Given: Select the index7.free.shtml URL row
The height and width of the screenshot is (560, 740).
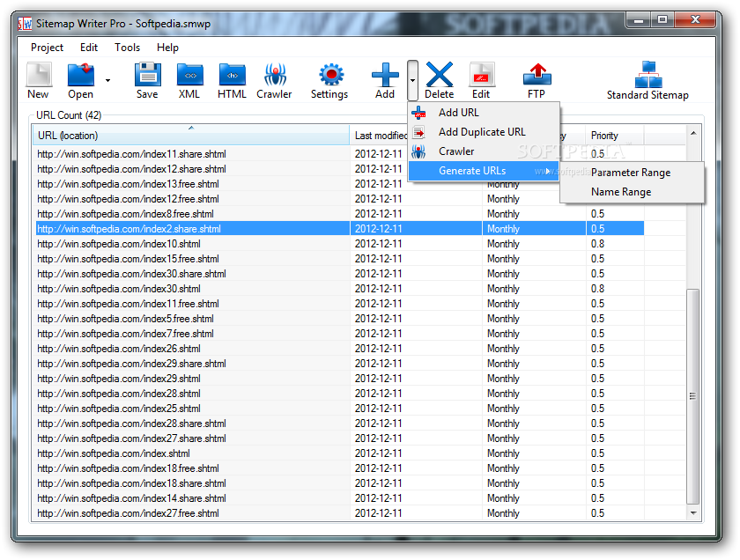Looking at the screenshot, I should point(340,334).
